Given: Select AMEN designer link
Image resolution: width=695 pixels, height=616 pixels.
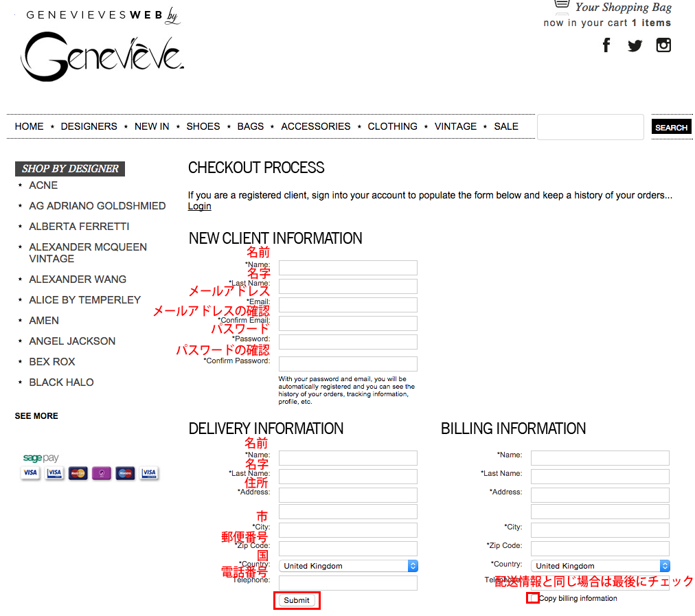Looking at the screenshot, I should tap(44, 321).
